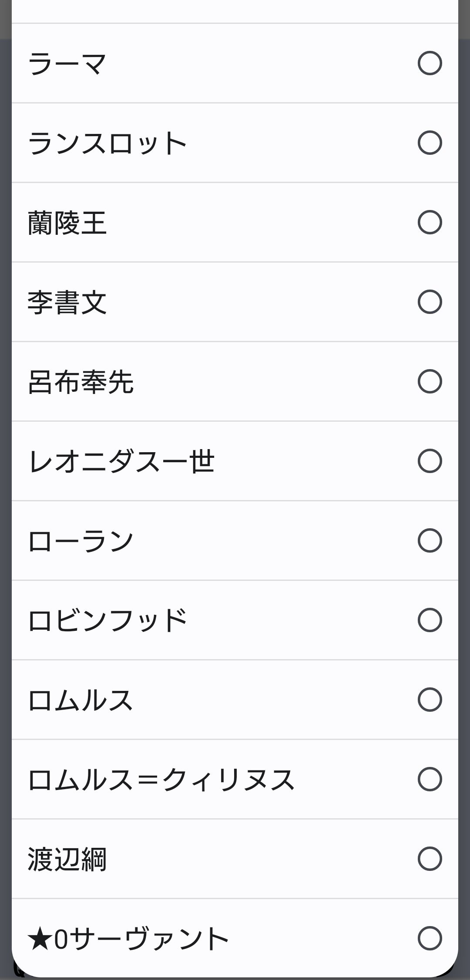Pick the ★0サーヴァント radio button
470x980 pixels.
(430, 939)
